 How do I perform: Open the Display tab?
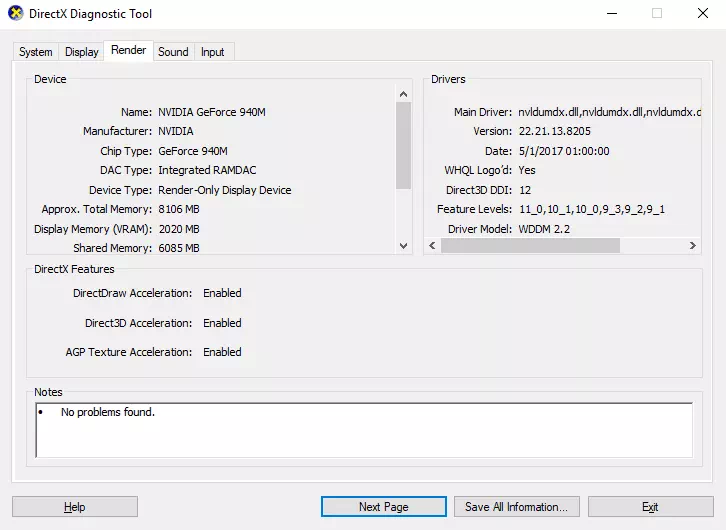82,52
